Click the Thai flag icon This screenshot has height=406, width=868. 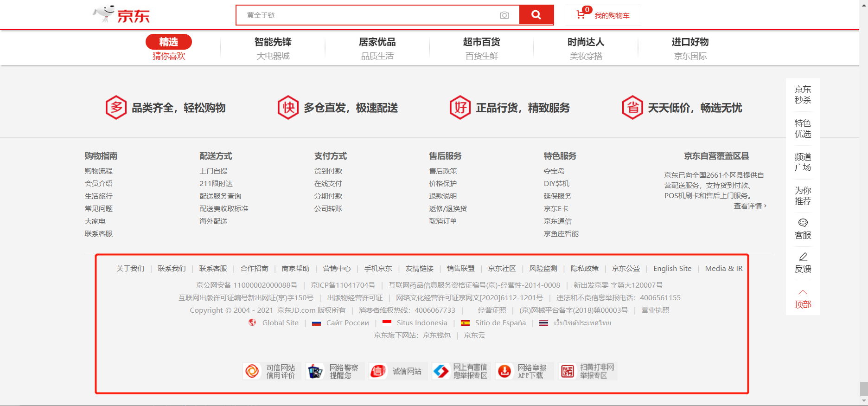(543, 323)
